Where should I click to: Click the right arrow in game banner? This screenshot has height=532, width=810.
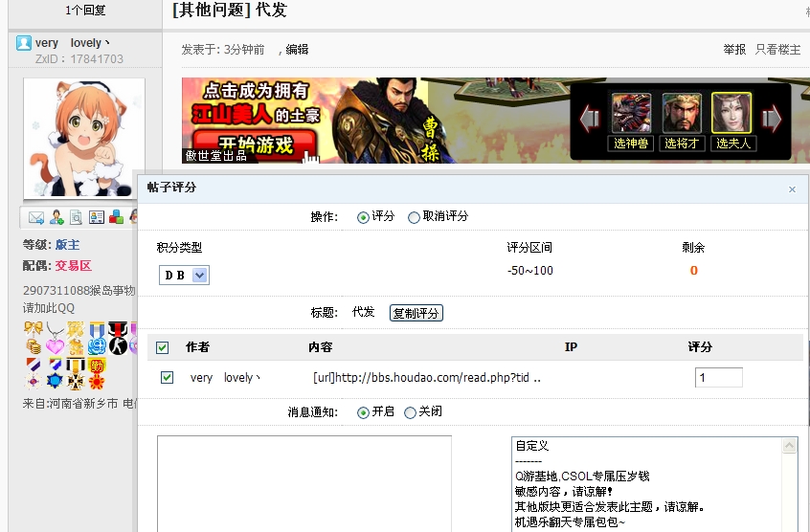point(772,119)
